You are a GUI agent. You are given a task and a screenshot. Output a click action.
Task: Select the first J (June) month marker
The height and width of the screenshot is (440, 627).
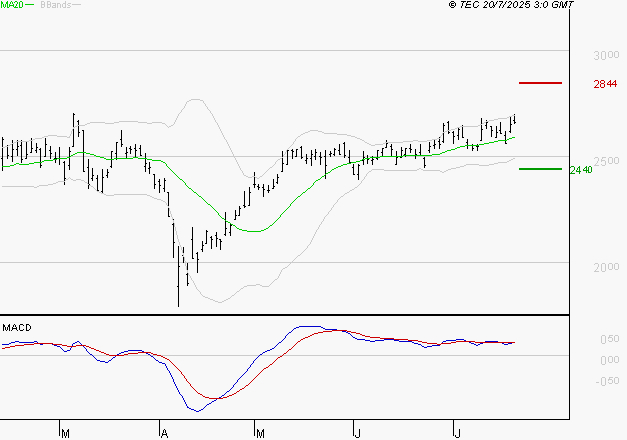click(x=357, y=433)
